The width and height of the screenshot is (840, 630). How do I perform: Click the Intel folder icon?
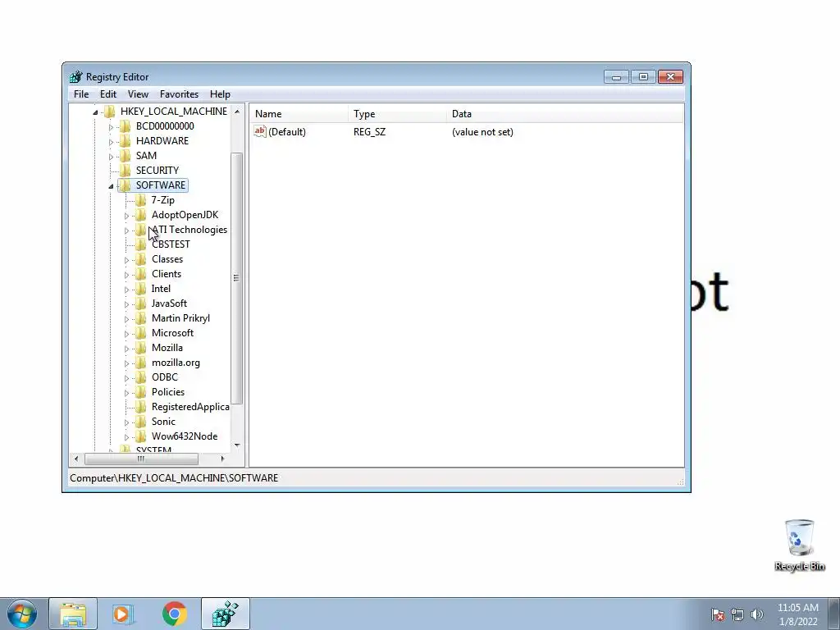coord(140,289)
